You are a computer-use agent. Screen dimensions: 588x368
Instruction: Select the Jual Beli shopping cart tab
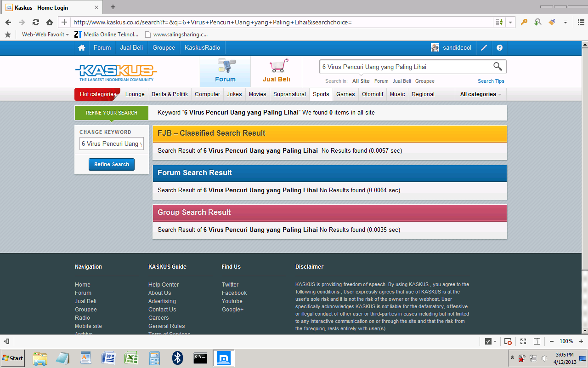click(x=276, y=72)
